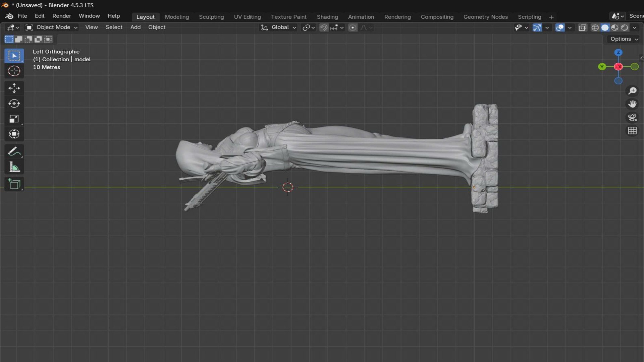Toggle viewport gizmos display
Screen dimensions: 644x362
[x=537, y=27]
